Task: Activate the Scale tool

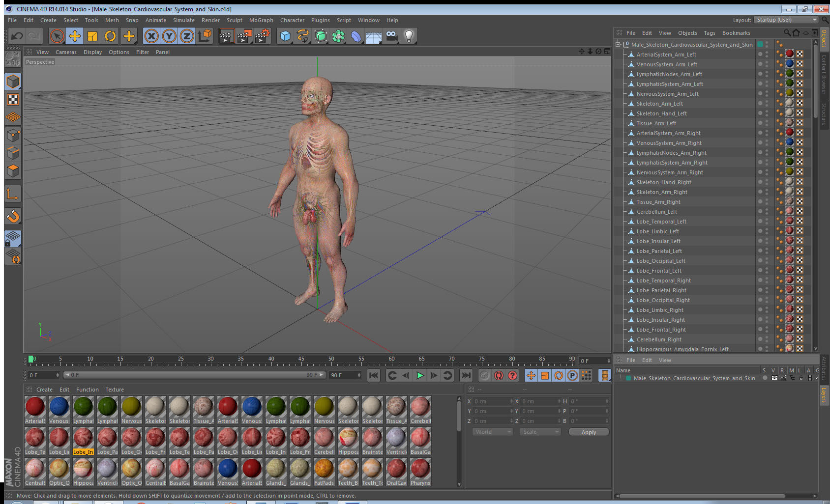Action: tap(92, 36)
